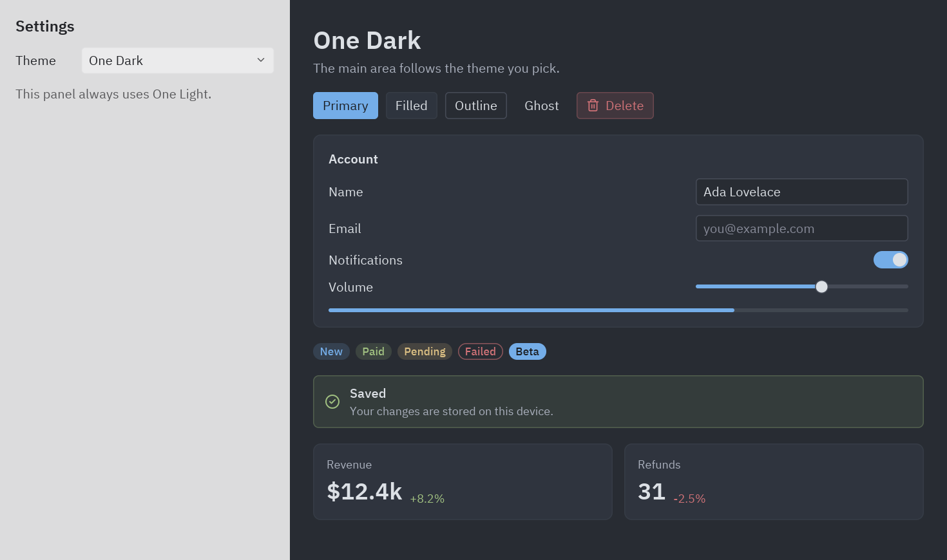Focus the Name field containing Ada Lovelace
The image size is (947, 560).
click(x=802, y=192)
